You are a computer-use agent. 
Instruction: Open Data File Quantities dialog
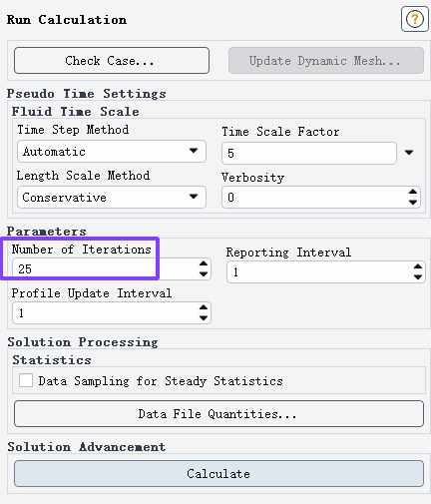point(218,414)
